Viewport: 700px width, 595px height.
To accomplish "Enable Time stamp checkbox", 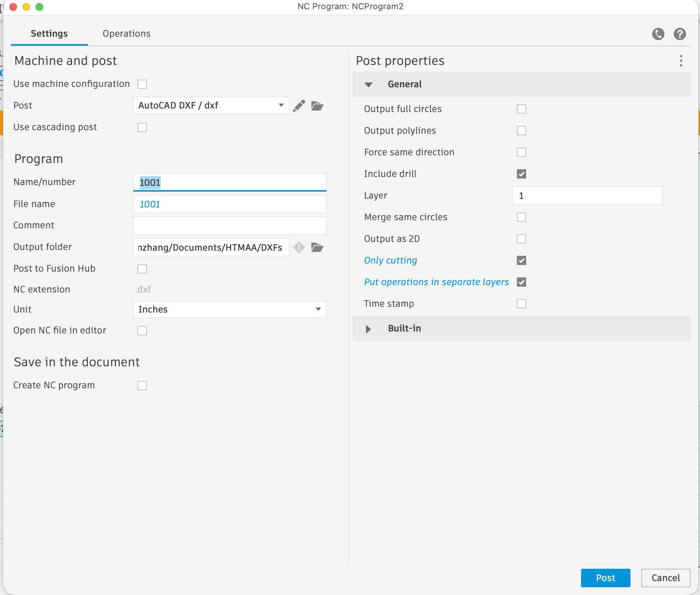I will (522, 304).
